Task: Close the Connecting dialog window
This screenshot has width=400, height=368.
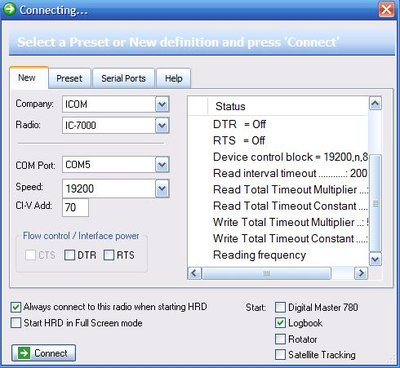Action: click(x=386, y=9)
